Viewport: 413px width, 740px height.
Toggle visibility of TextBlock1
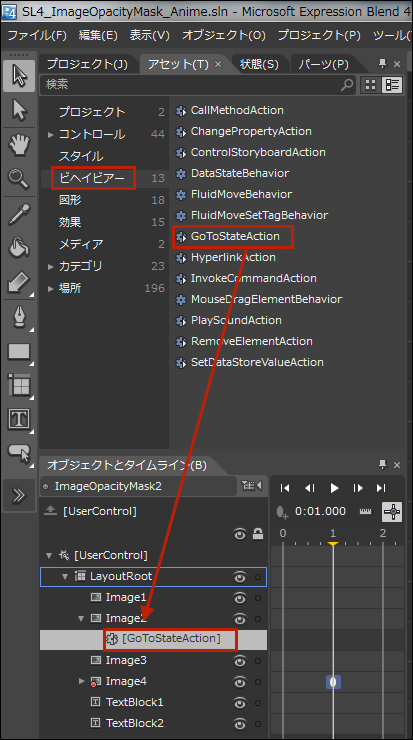pos(240,702)
